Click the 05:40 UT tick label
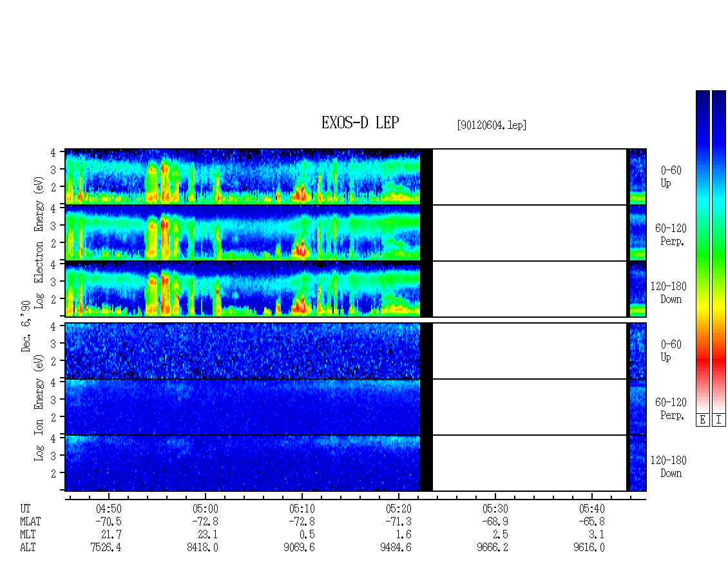 (x=591, y=509)
